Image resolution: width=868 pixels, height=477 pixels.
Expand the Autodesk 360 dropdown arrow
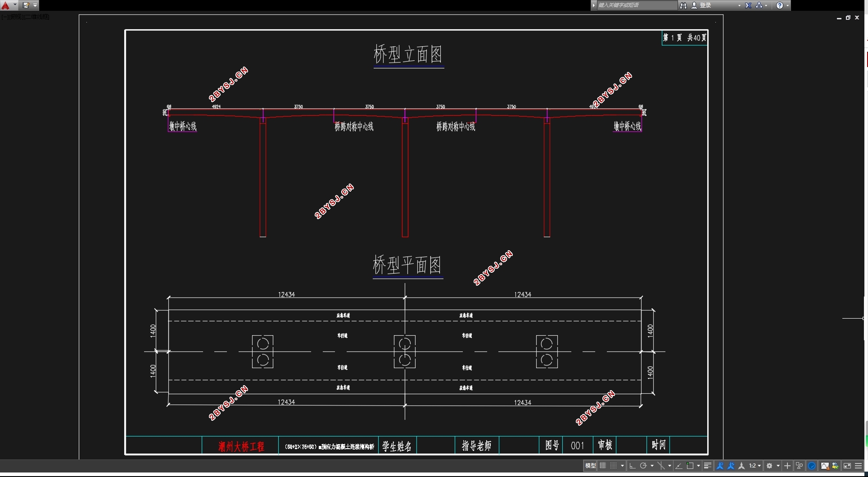coord(766,5)
